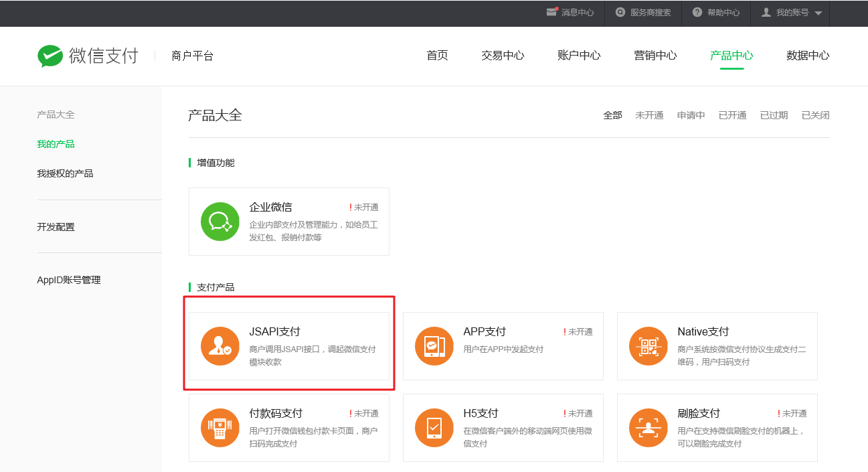Click 未开通 status on APP支付 card
868x472 pixels.
pos(578,332)
